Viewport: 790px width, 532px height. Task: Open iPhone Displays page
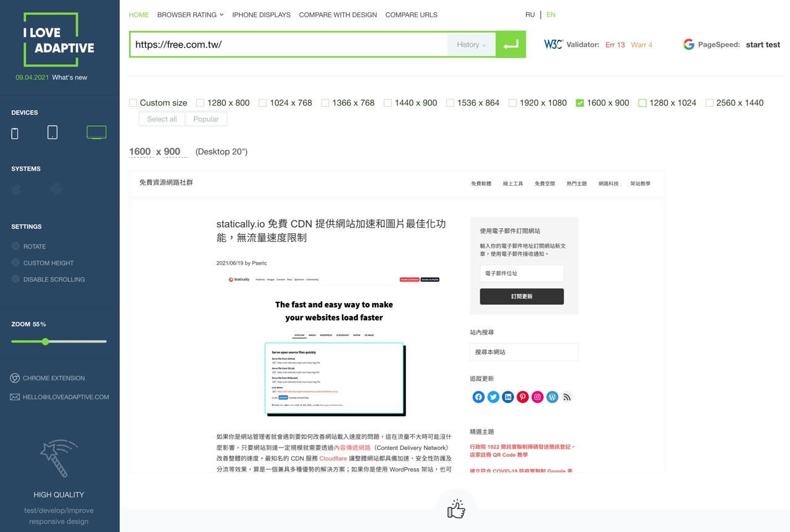(261, 15)
